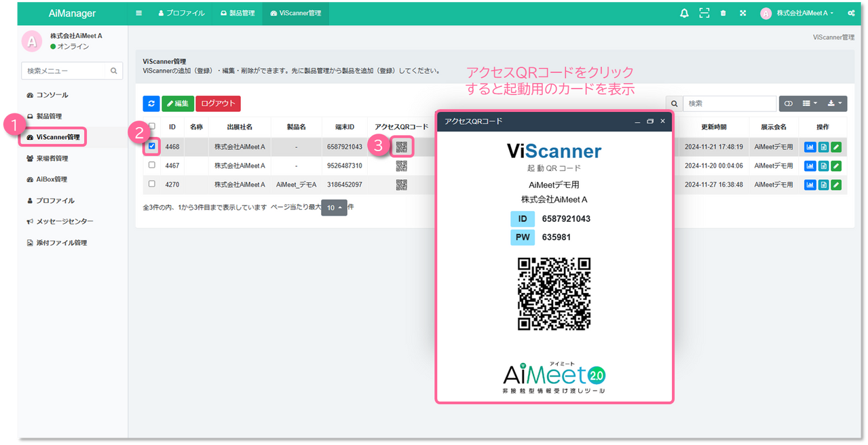Image resolution: width=868 pixels, height=445 pixels.
Task: Click the AiManager logo title
Action: tap(73, 14)
